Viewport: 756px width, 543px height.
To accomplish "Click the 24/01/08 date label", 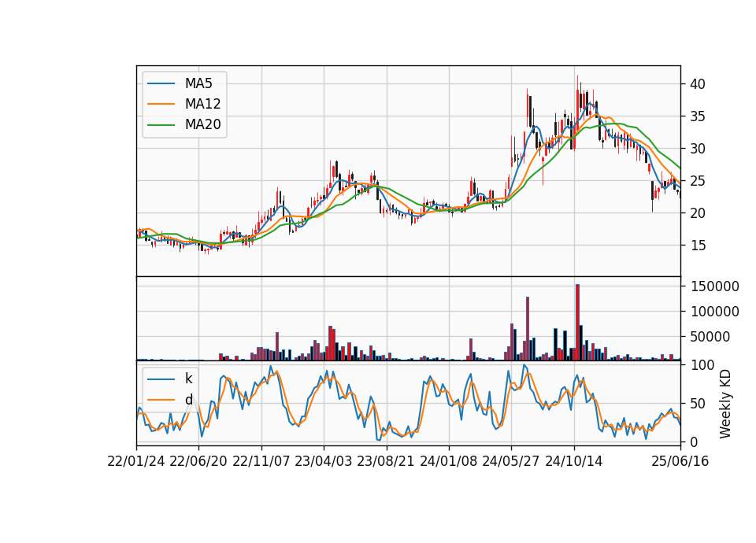I will pyautogui.click(x=448, y=461).
